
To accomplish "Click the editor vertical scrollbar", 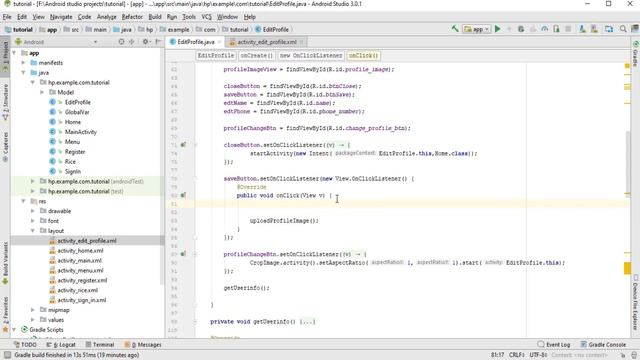I will pyautogui.click(x=627, y=163).
